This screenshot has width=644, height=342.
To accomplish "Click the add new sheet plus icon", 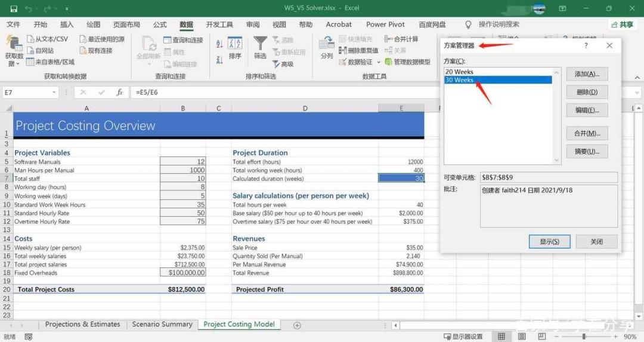I will point(297,325).
